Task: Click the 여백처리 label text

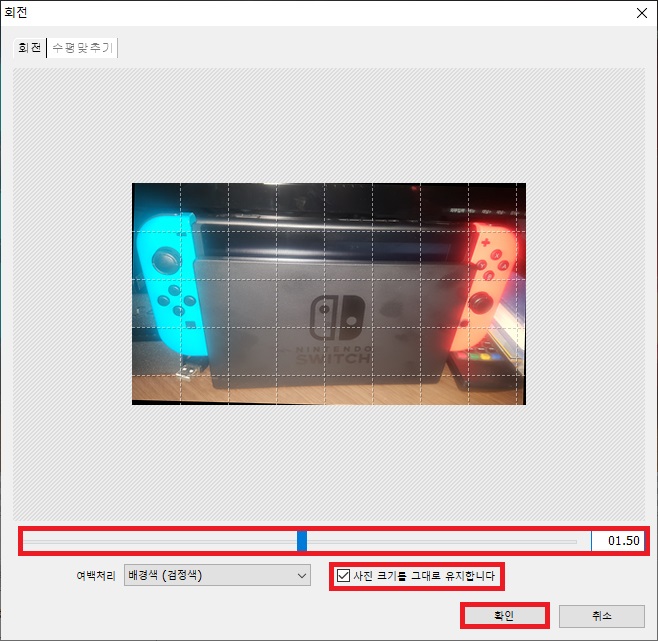Action: click(96, 576)
